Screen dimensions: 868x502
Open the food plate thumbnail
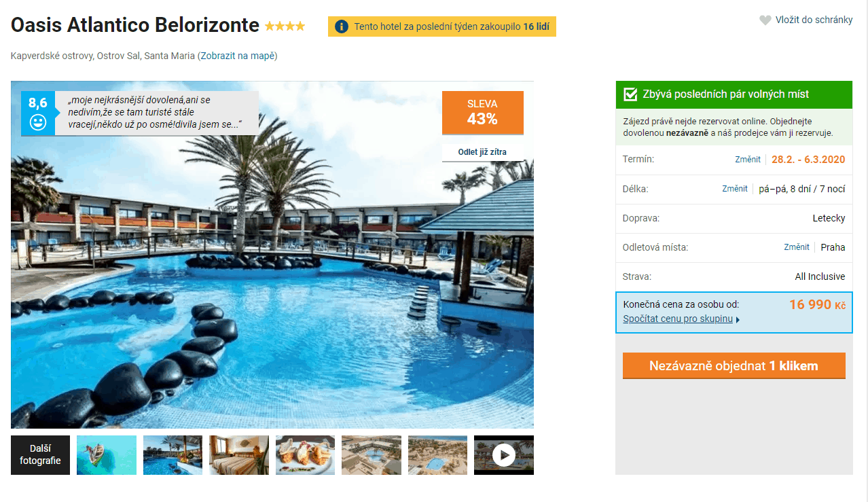(305, 455)
